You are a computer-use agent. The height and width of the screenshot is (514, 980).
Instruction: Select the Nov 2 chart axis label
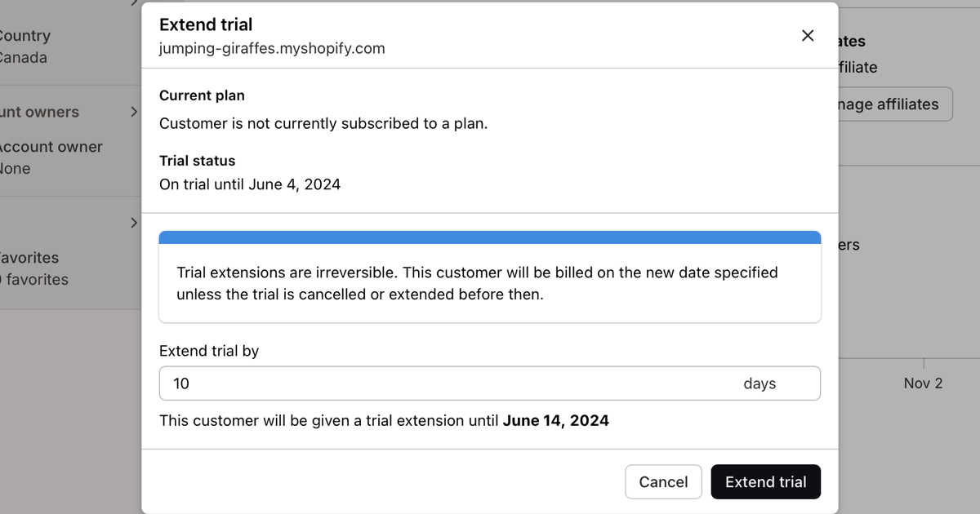click(x=923, y=383)
